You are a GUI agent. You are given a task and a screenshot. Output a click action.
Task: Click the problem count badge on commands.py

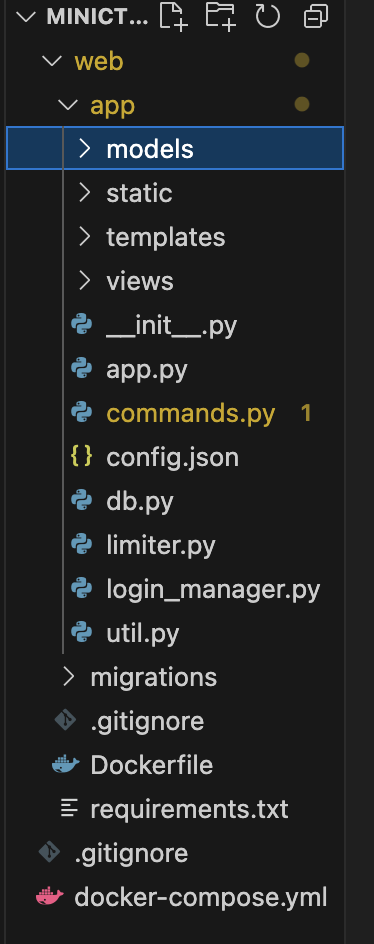[x=306, y=413]
